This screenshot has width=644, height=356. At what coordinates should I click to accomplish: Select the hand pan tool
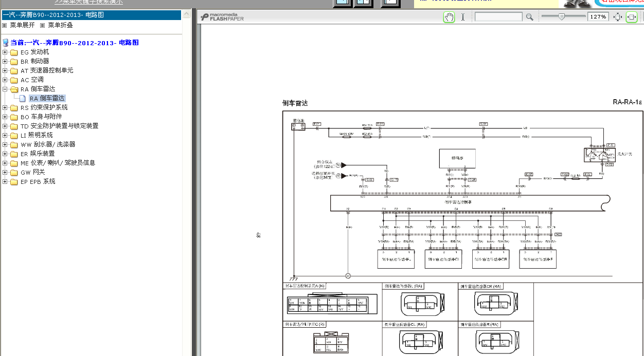pos(449,17)
